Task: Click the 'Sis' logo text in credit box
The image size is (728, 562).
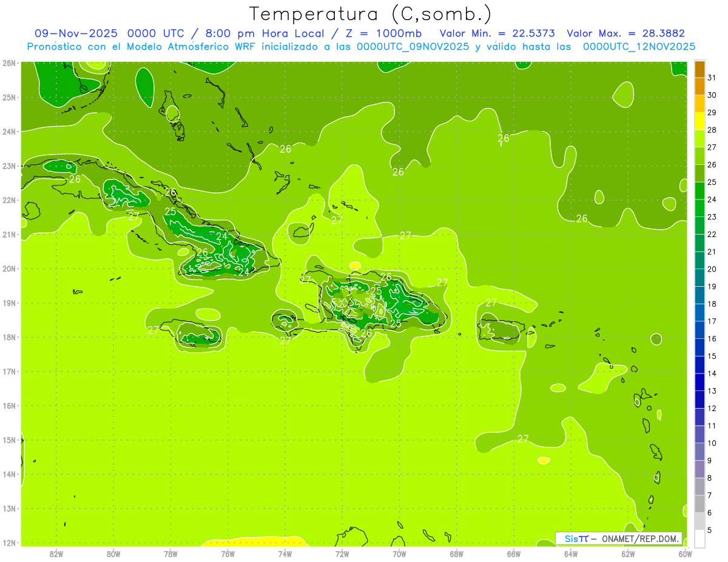Action: [x=571, y=538]
